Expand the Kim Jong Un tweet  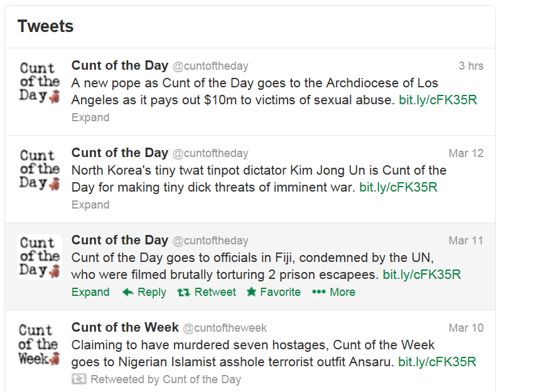[90, 205]
